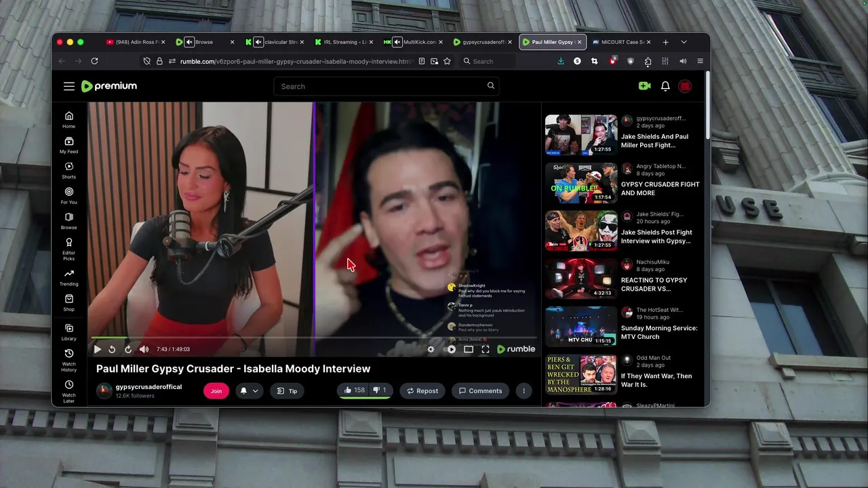The image size is (868, 488).
Task: Open Shorts in the sidebar
Action: [x=69, y=171]
